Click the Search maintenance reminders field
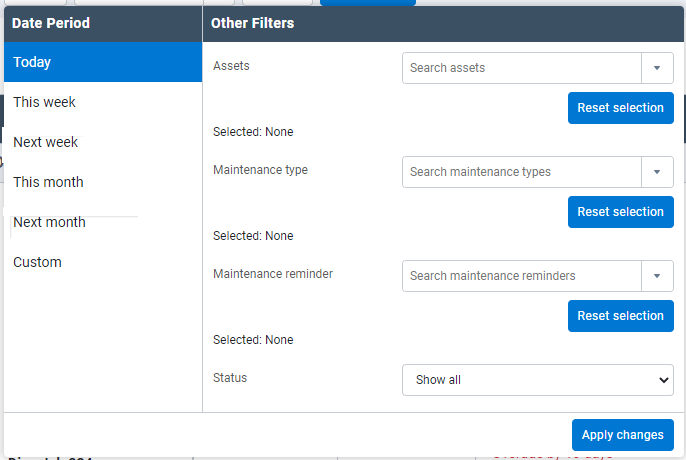 click(521, 276)
